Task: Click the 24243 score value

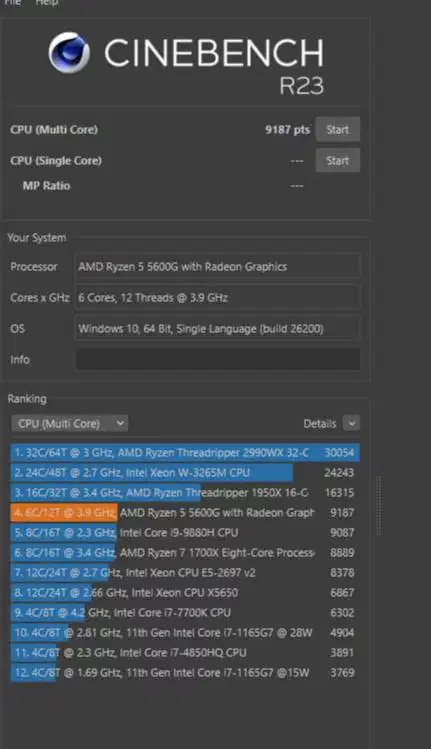Action: point(339,473)
